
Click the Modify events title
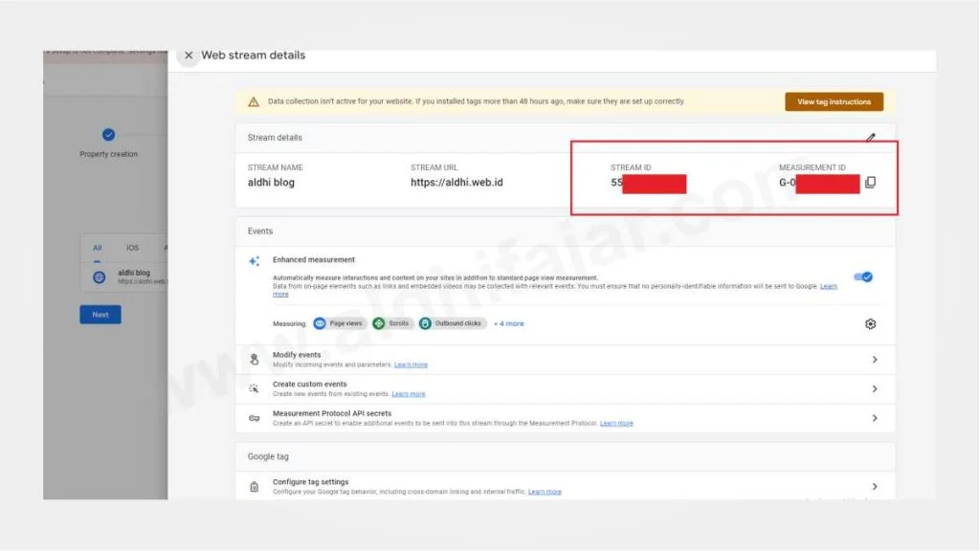297,355
